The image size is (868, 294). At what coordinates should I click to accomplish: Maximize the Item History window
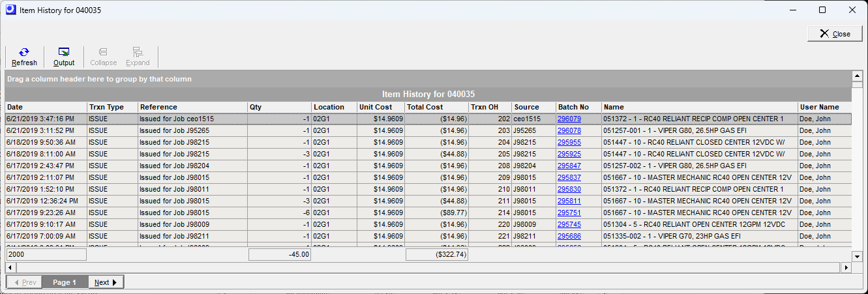click(822, 10)
